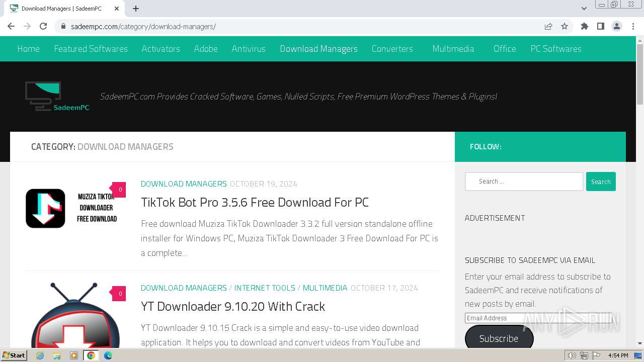The height and width of the screenshot is (362, 644).
Task: Open a new browser tab
Action: 136,9
